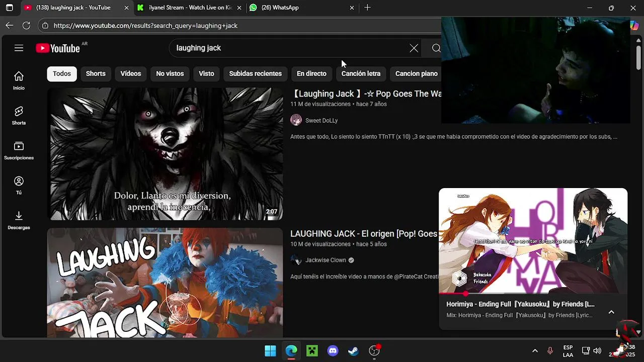This screenshot has width=644, height=362.
Task: Open the Windows Start menu
Action: (x=270, y=350)
